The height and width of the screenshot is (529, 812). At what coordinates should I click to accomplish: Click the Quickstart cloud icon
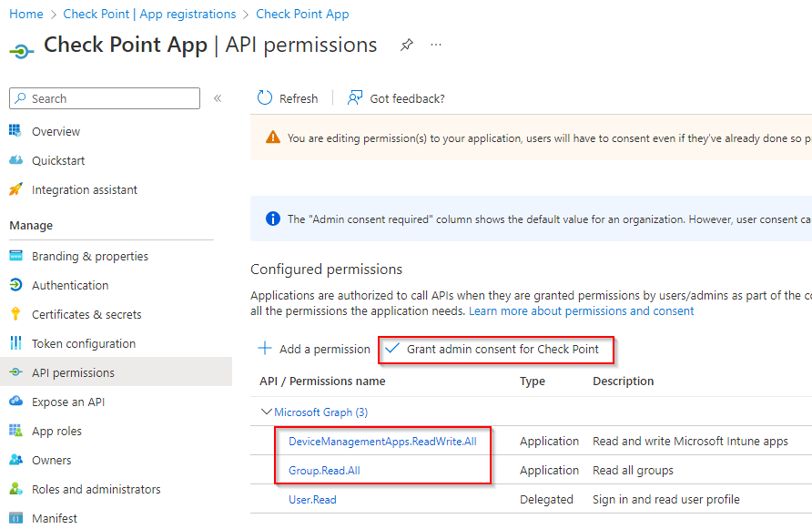point(15,160)
